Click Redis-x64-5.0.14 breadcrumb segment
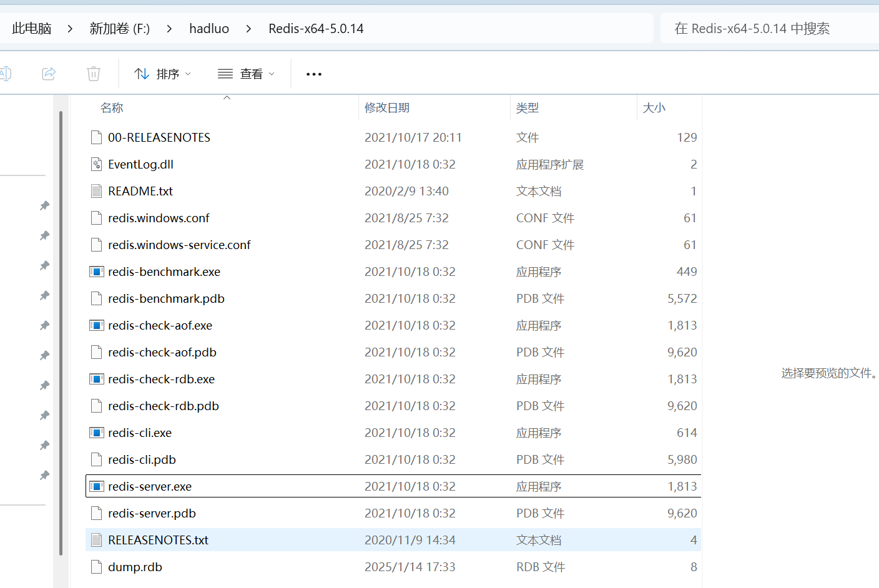Image resolution: width=879 pixels, height=588 pixels. point(316,29)
